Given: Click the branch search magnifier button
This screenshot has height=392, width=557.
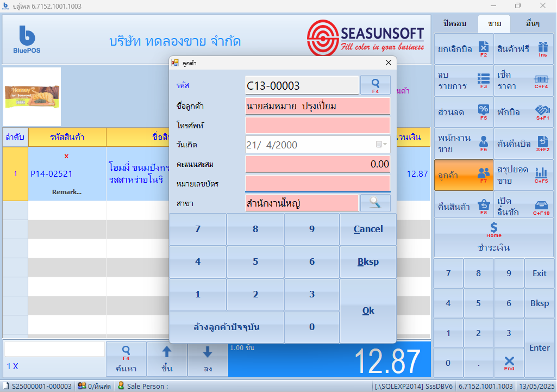Looking at the screenshot, I should (x=375, y=203).
